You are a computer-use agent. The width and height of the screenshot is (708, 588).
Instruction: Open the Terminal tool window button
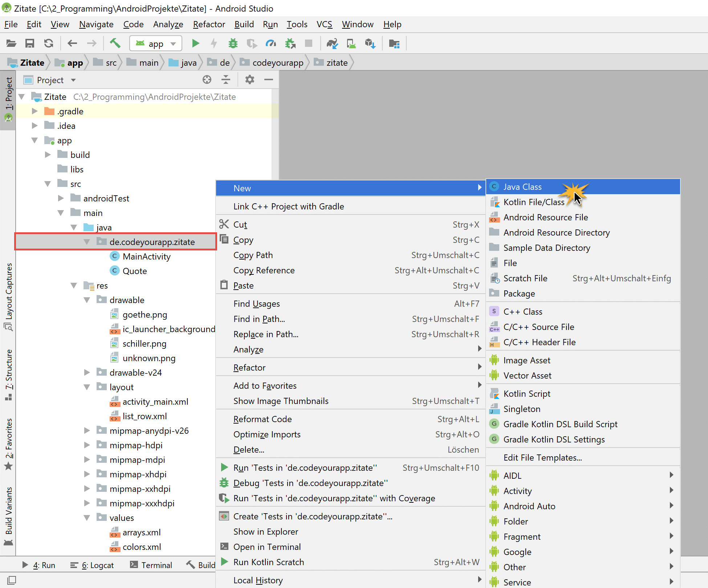(151, 565)
